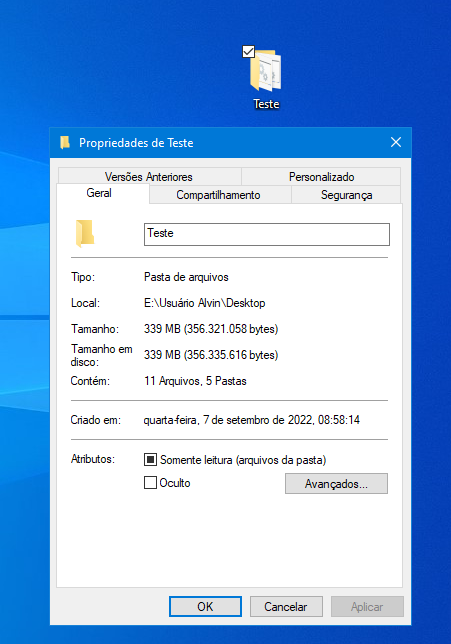Enable the Oculto attribute checkbox
This screenshot has width=451, height=644.
150,482
